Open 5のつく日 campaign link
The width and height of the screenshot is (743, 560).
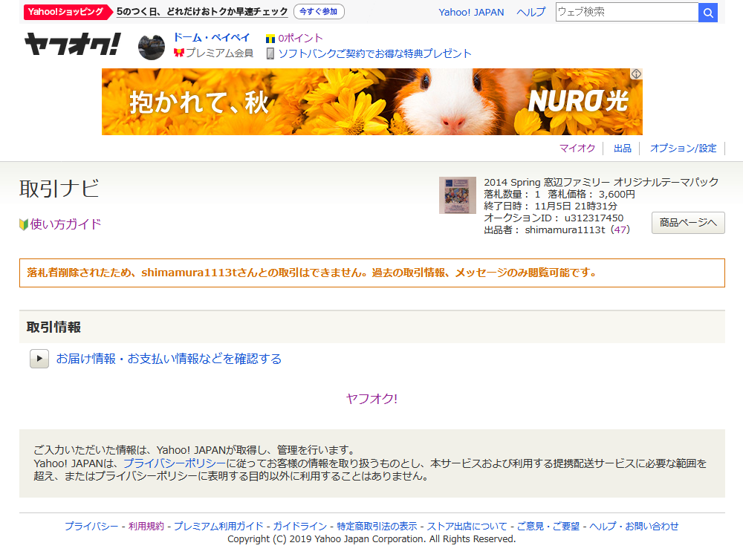tap(202, 11)
